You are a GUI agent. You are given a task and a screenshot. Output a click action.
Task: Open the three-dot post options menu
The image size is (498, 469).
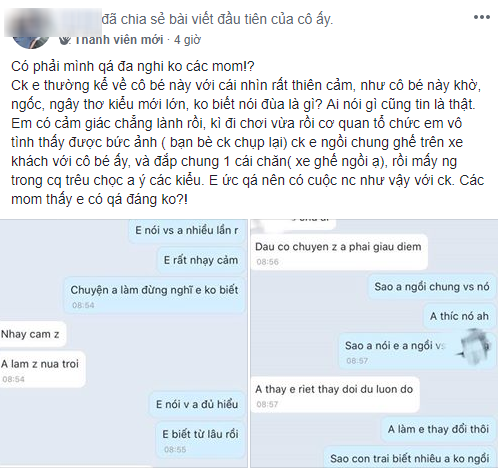(482, 17)
